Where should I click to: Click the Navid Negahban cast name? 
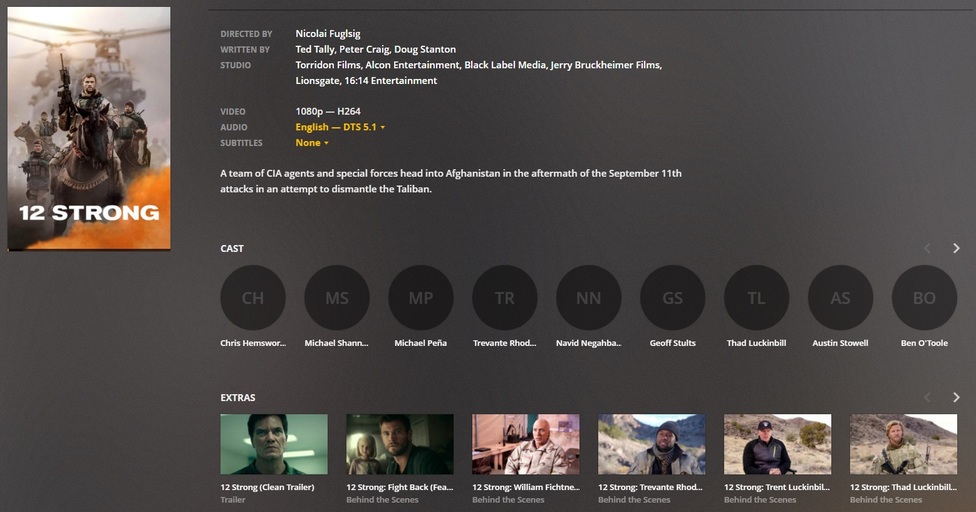click(x=589, y=343)
